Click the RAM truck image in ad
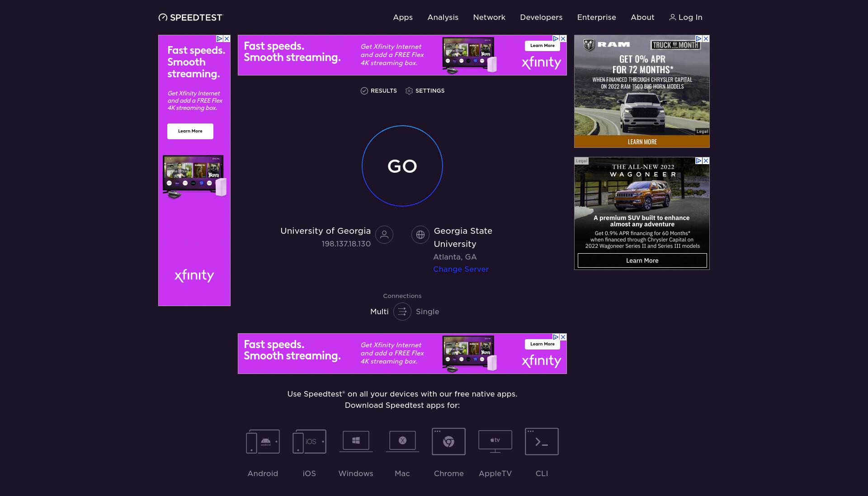This screenshot has width=868, height=496. [642, 112]
